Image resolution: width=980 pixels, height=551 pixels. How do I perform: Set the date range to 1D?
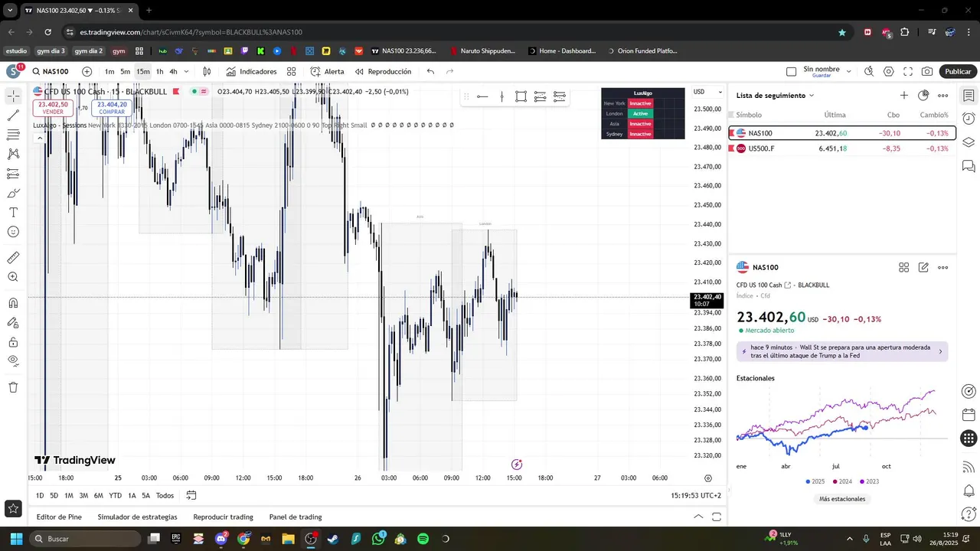point(40,495)
